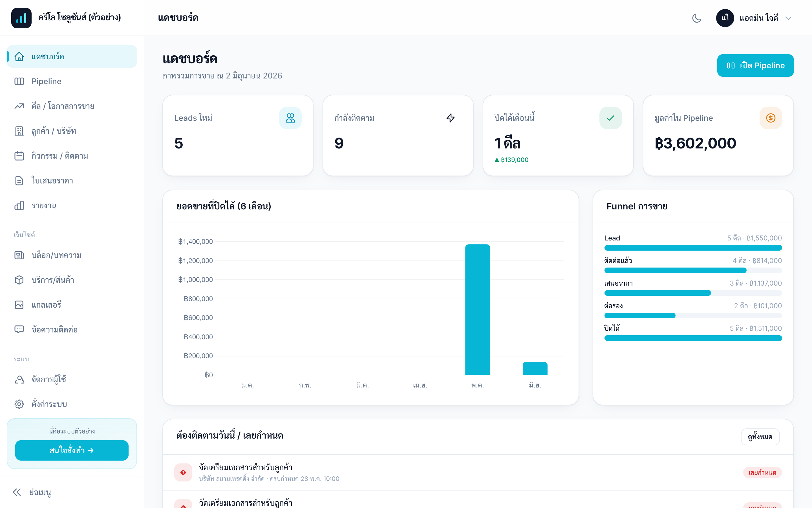812x508 pixels.
Task: Click the chat bubble icon for ข้อความติดต่อ
Action: pos(19,330)
